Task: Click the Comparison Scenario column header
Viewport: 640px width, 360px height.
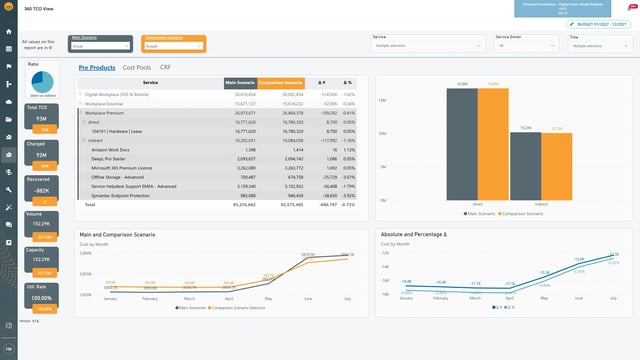Action: click(281, 83)
